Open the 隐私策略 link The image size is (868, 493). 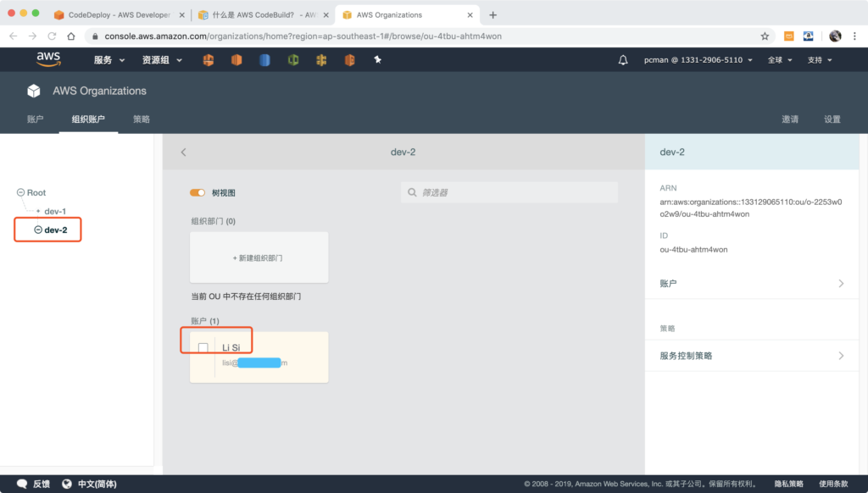tap(788, 484)
